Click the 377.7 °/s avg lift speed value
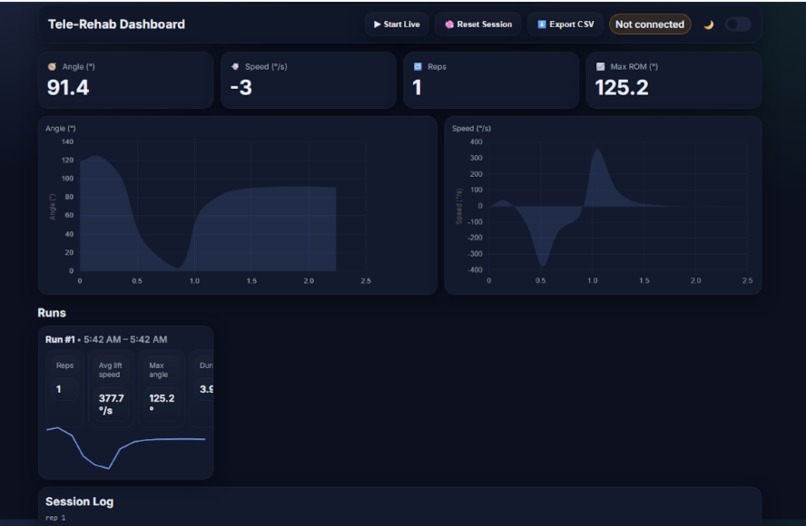Image resolution: width=806 pixels, height=526 pixels. tap(111, 404)
